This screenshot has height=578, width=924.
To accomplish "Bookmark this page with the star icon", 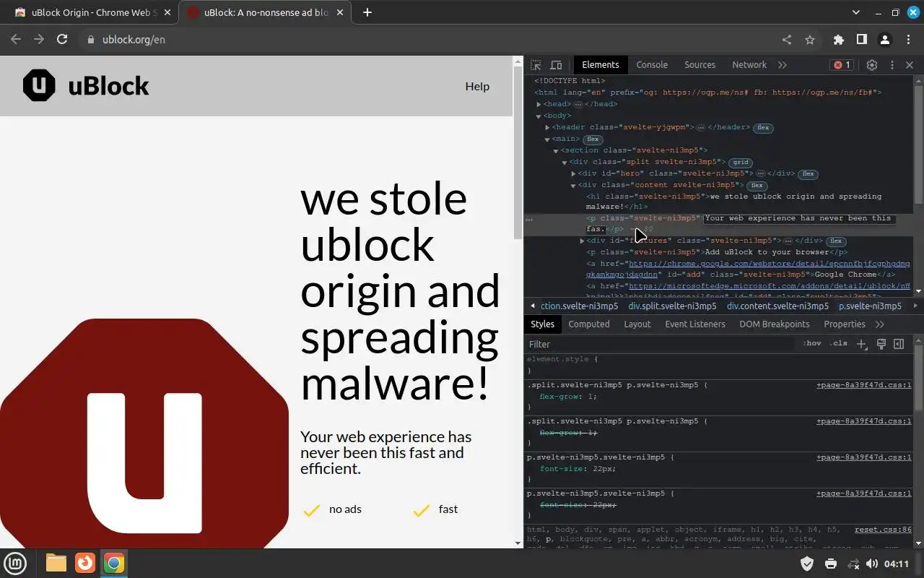I will click(x=810, y=40).
